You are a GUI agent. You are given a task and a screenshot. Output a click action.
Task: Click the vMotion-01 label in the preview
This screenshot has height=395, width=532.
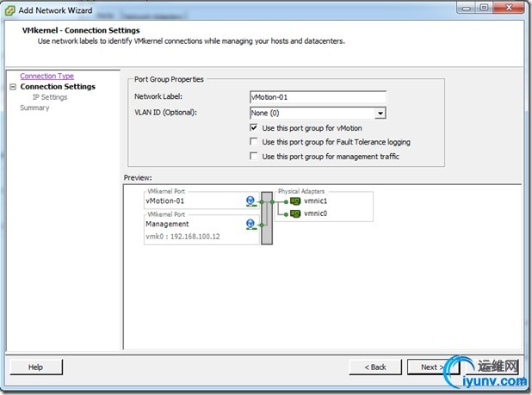pyautogui.click(x=165, y=201)
